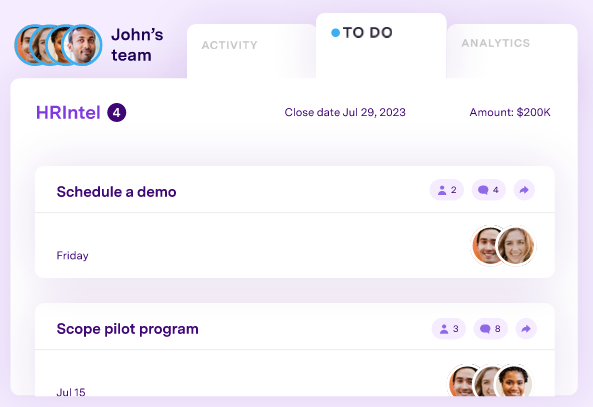
Task: Share the Schedule a demo task
Action: point(524,190)
